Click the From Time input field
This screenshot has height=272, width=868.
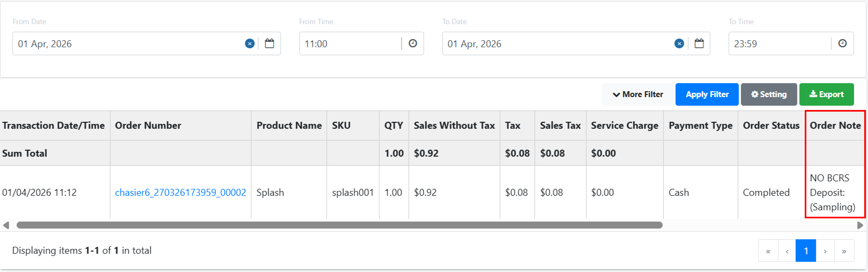tap(350, 44)
